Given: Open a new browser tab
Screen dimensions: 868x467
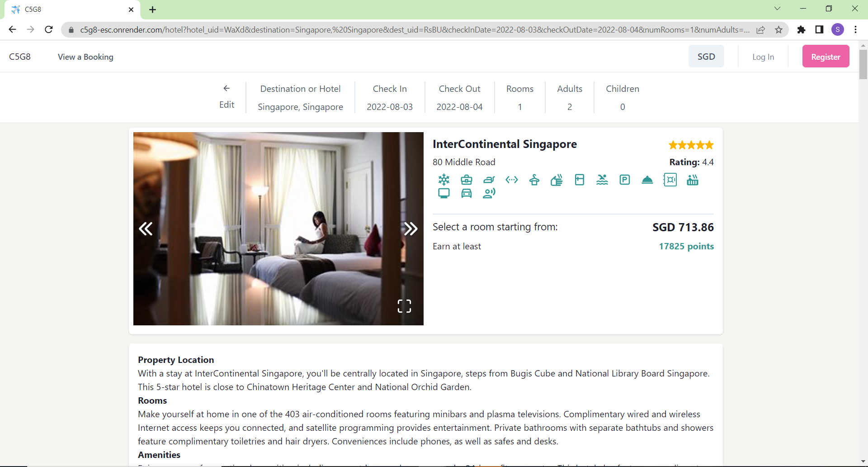Looking at the screenshot, I should tap(153, 10).
